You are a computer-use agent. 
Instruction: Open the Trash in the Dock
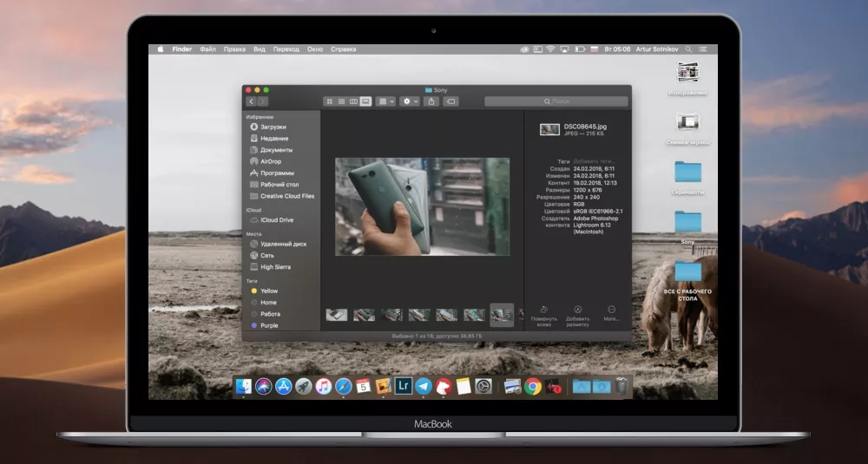point(622,386)
